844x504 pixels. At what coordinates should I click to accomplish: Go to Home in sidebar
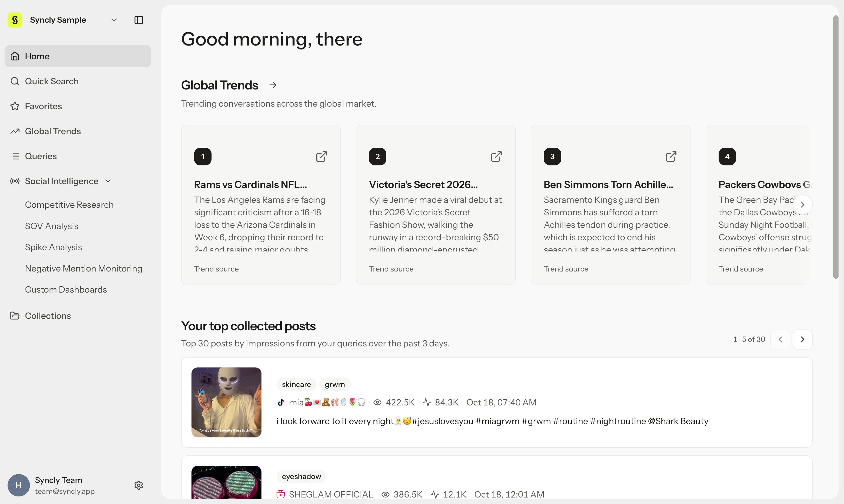(x=78, y=56)
